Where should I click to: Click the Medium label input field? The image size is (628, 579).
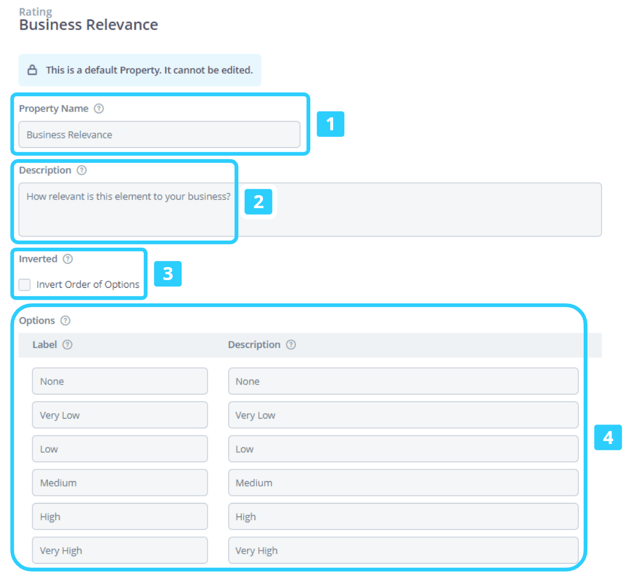tap(120, 483)
